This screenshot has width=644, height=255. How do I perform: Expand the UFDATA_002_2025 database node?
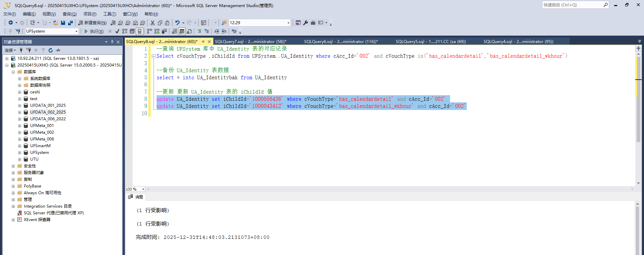pos(19,112)
